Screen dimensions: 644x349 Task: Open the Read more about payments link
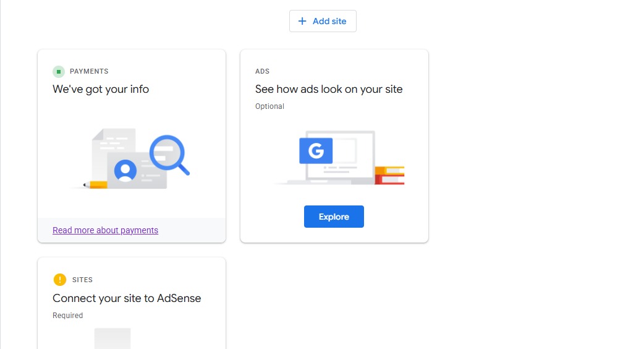point(105,230)
